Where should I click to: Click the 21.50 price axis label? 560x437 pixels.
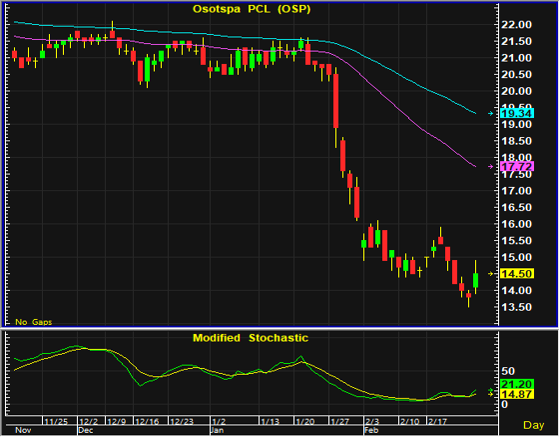coord(516,41)
